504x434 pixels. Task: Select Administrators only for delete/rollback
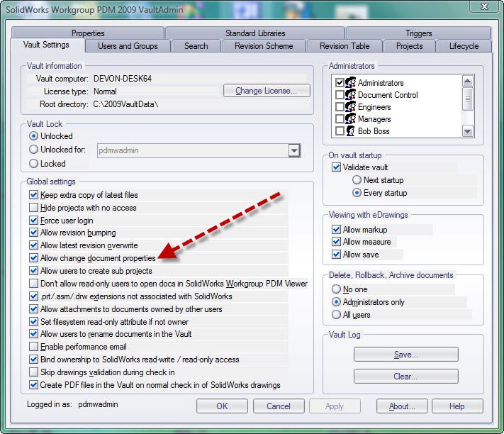click(336, 302)
